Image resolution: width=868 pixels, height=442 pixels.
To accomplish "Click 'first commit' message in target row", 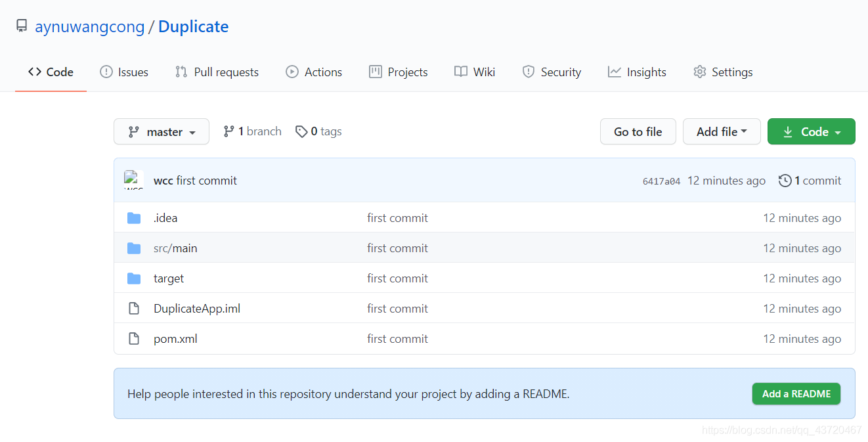I will pos(397,278).
